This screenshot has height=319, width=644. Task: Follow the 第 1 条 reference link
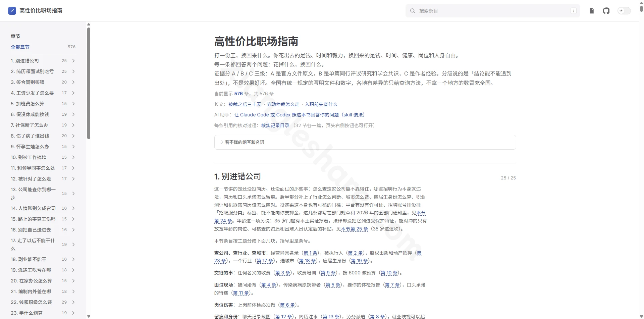click(310, 253)
